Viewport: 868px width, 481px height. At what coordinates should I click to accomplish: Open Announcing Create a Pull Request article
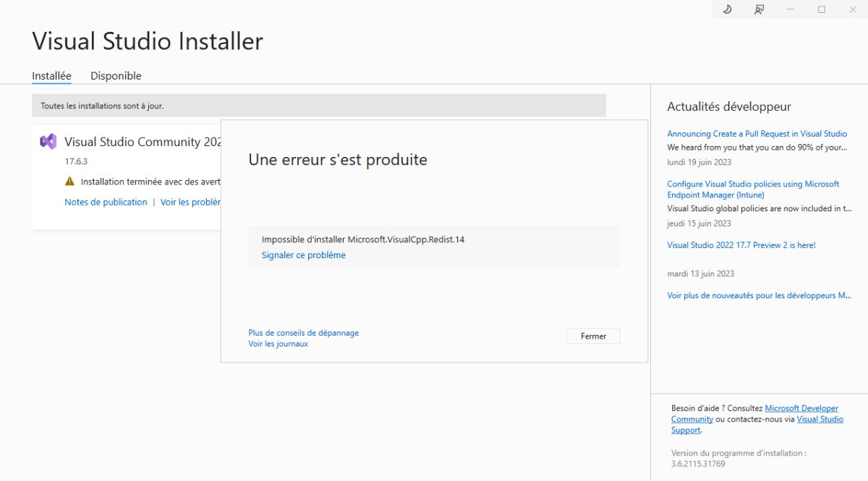click(757, 134)
